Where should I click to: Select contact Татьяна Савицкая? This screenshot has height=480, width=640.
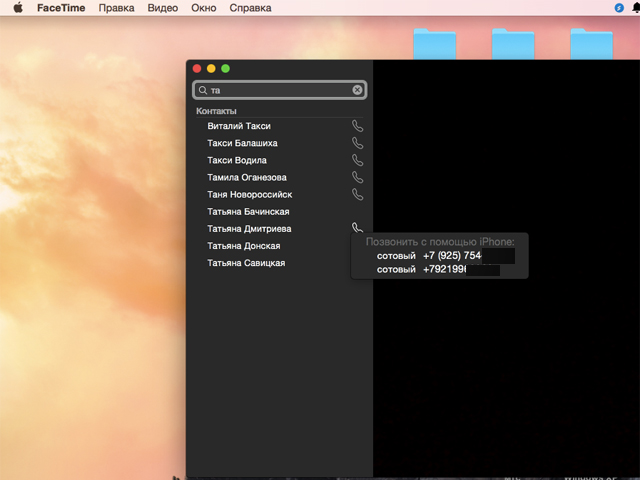(246, 263)
